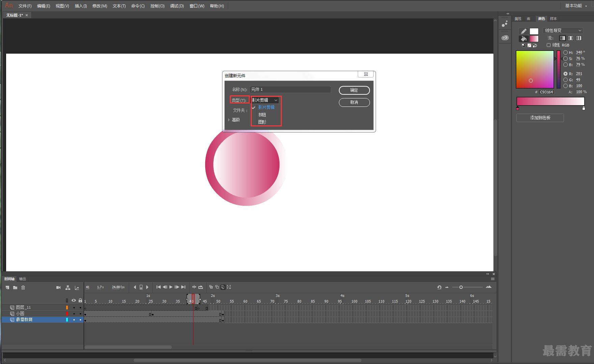Insert keyframe icon between arrows
The width and height of the screenshot is (594, 364).
[141, 287]
